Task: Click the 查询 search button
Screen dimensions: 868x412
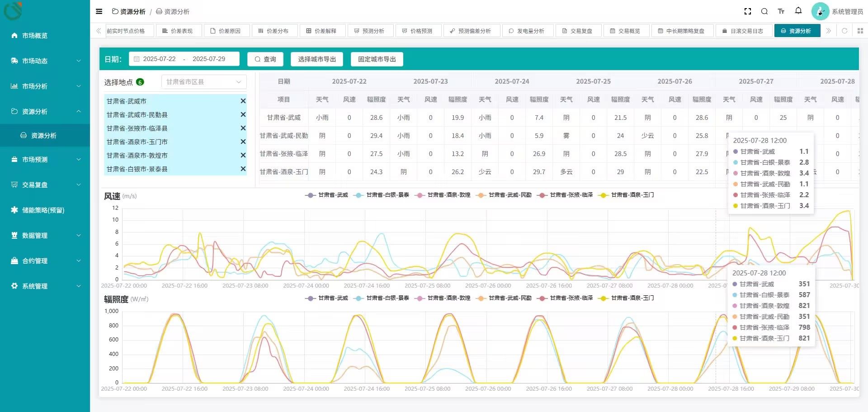Action: click(x=265, y=59)
